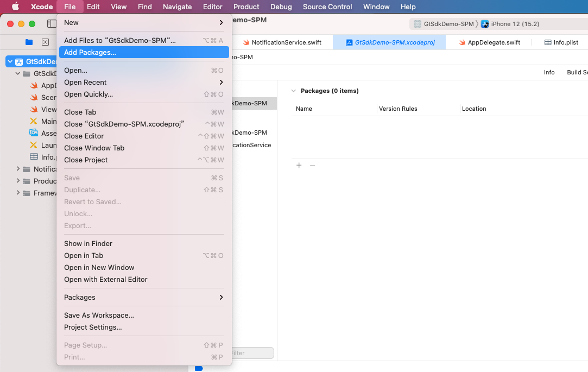Viewport: 588px width, 372px height.
Task: Click the Info.plist tab table icon
Action: [x=548, y=42]
